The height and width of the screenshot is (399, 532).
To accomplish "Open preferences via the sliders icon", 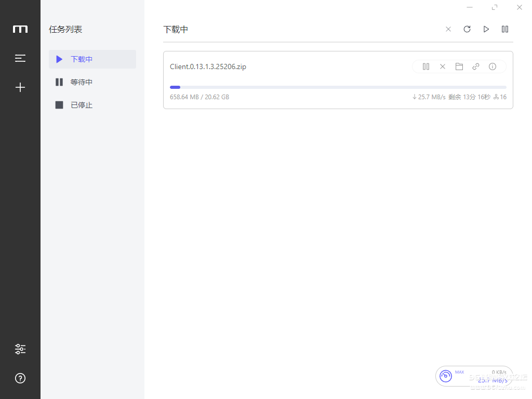I will [x=20, y=349].
